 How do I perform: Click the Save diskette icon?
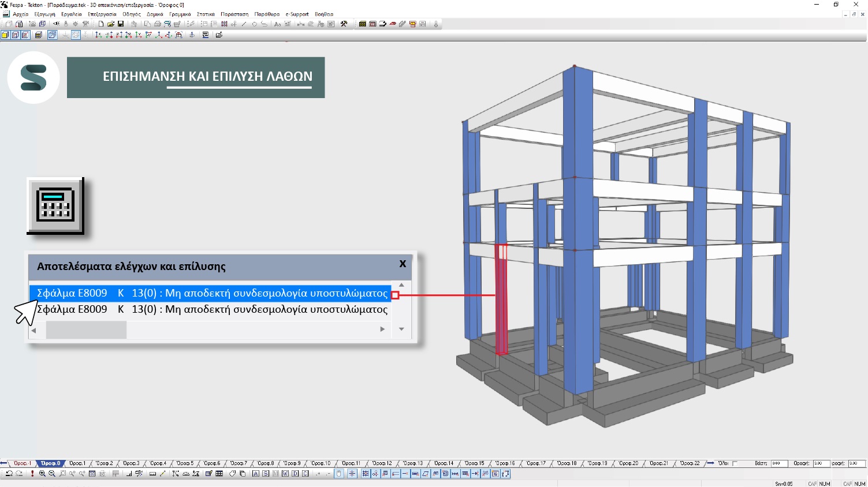tap(121, 24)
